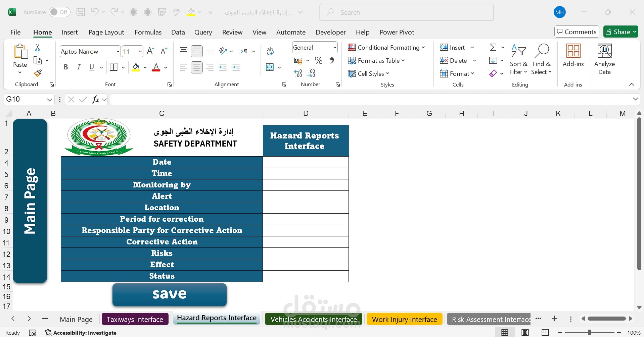Click the Save icon in title bar
644x337 pixels.
point(81,12)
